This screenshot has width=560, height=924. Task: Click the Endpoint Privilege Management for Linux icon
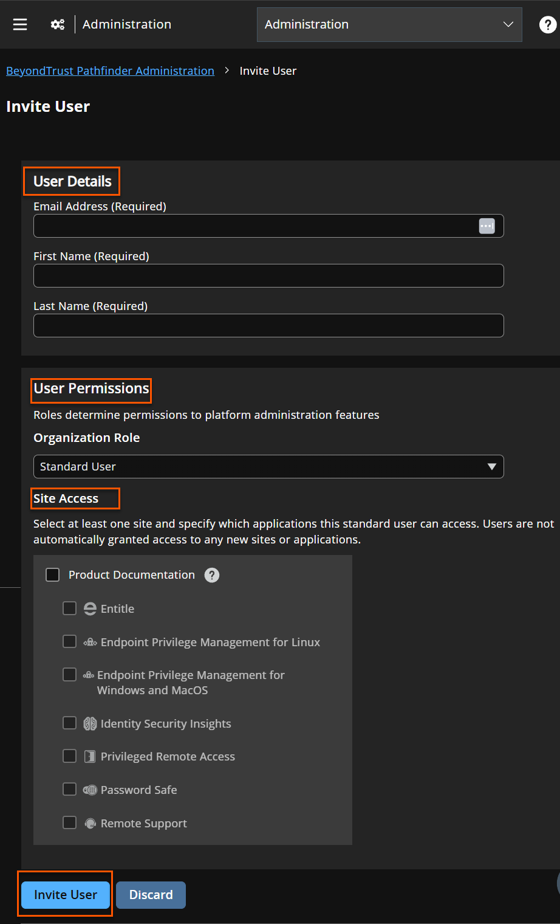click(x=90, y=642)
